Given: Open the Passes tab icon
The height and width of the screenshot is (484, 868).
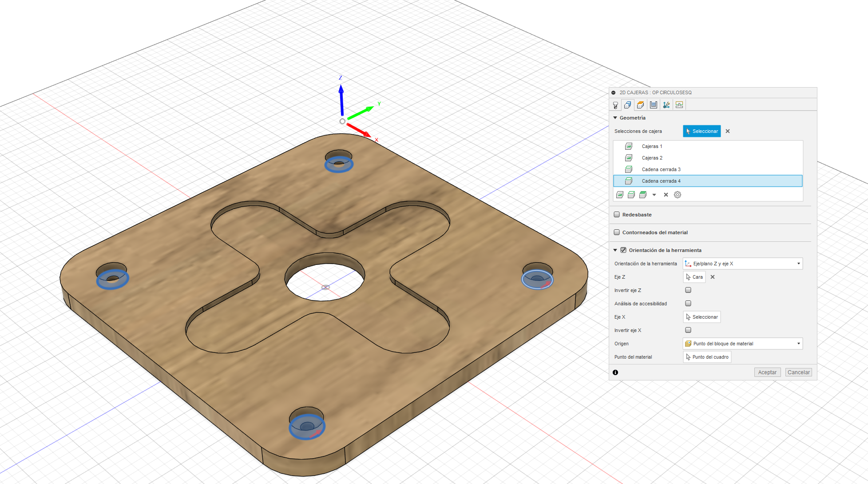Looking at the screenshot, I should [x=654, y=105].
